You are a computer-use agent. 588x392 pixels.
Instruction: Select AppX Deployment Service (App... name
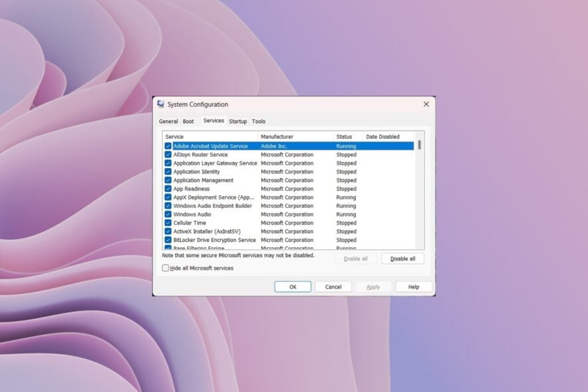tap(214, 197)
